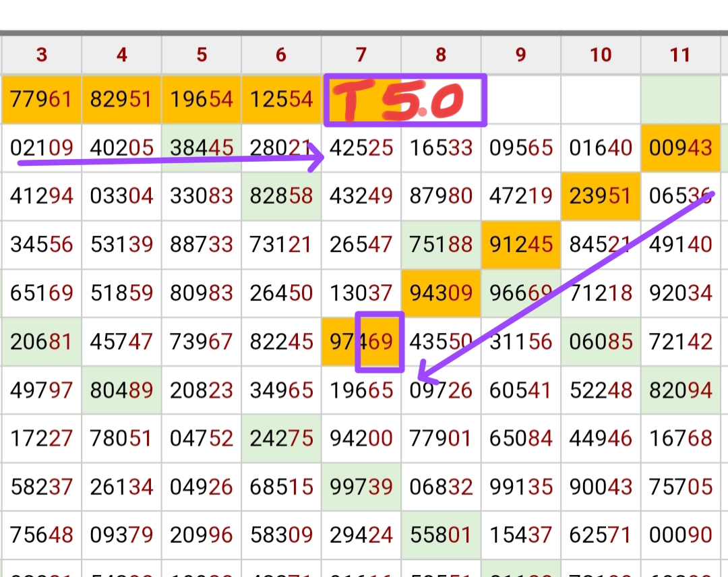Select the number 49140
This screenshot has width=728, height=577.
point(681,244)
